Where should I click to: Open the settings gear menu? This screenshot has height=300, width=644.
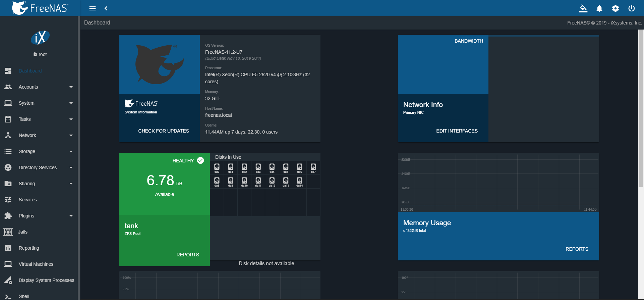pyautogui.click(x=616, y=8)
